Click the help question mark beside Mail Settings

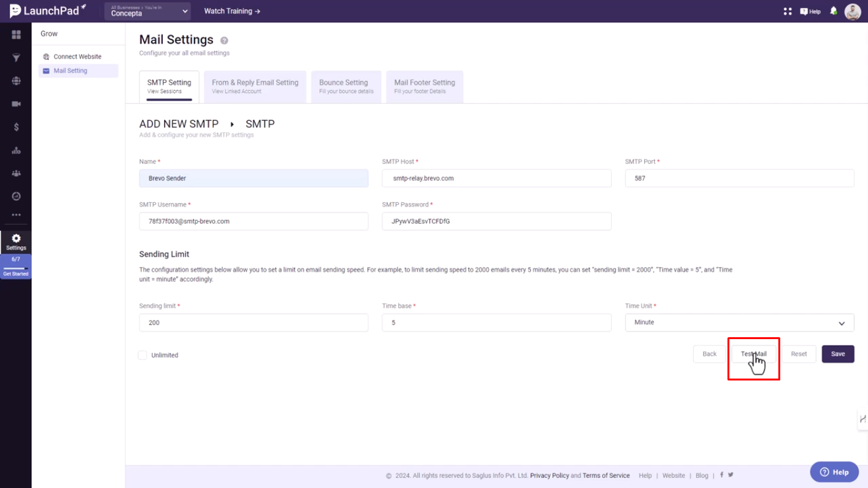pos(224,41)
